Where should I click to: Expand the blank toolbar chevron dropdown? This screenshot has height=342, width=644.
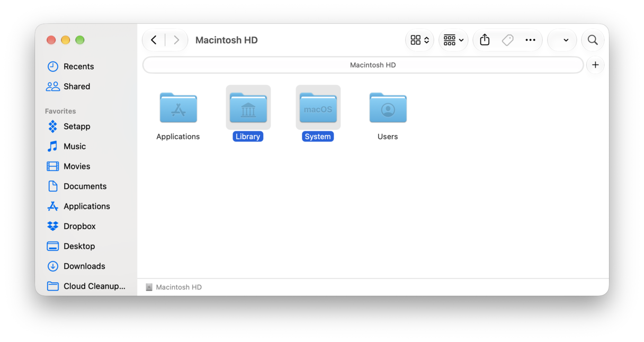(x=562, y=40)
